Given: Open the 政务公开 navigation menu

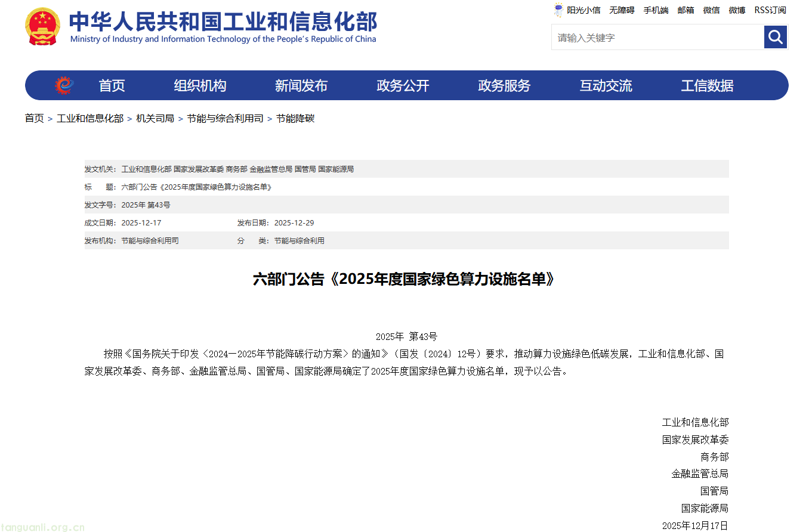Looking at the screenshot, I should [x=402, y=85].
